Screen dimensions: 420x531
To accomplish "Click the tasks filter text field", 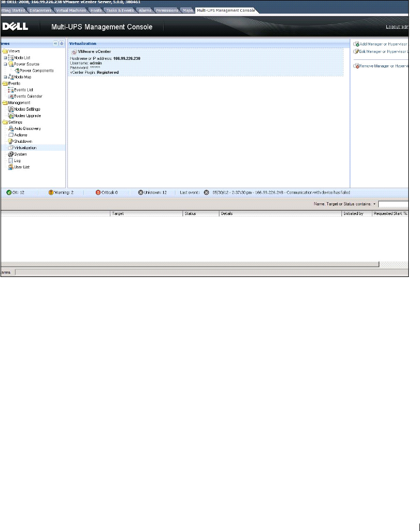I will coord(393,204).
